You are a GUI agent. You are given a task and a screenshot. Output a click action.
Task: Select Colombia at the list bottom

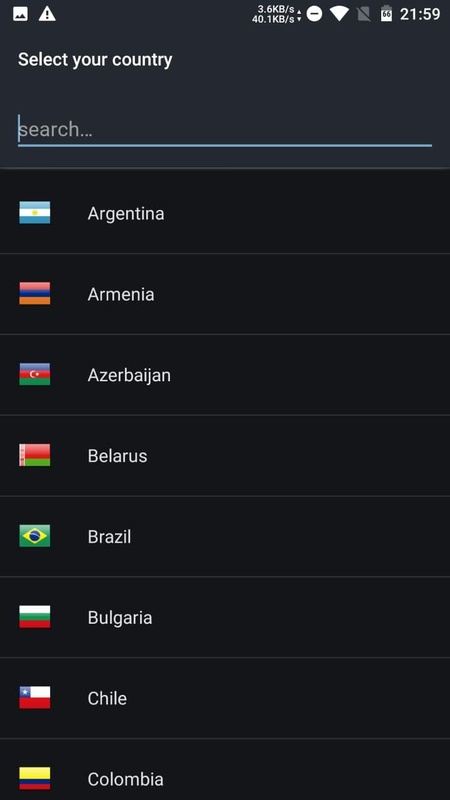225,769
